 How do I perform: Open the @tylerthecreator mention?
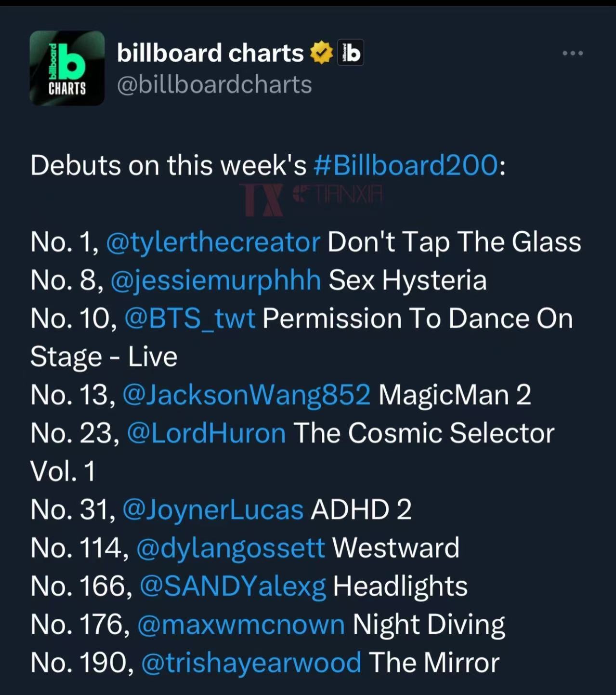pos(212,241)
